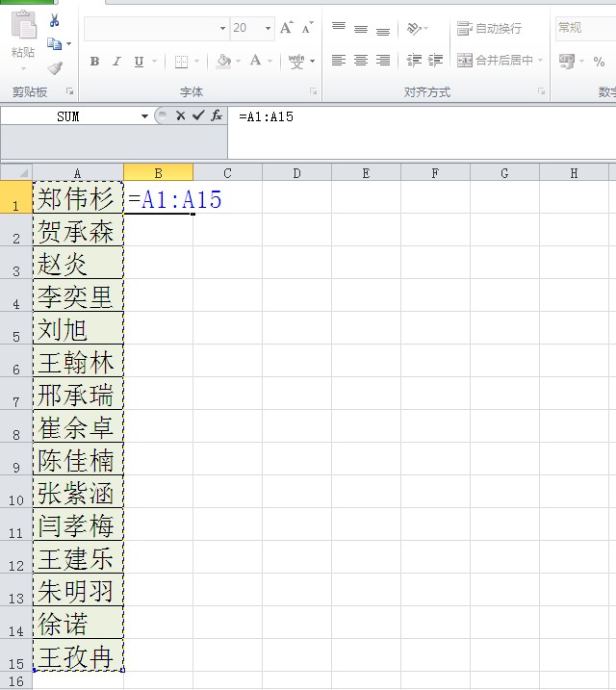Cancel the formula entry with X

[180, 115]
